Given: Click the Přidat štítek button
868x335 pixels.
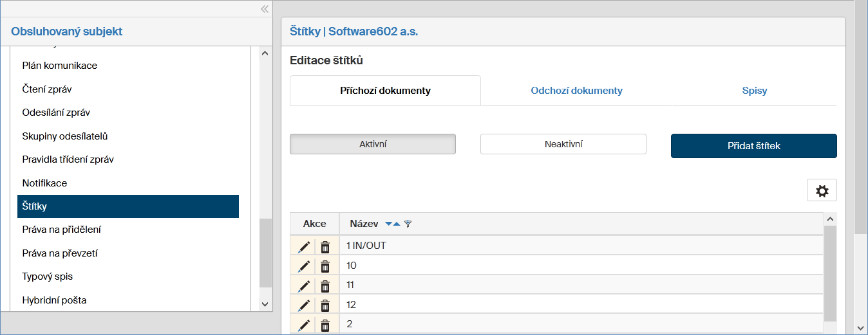Looking at the screenshot, I should click(753, 146).
